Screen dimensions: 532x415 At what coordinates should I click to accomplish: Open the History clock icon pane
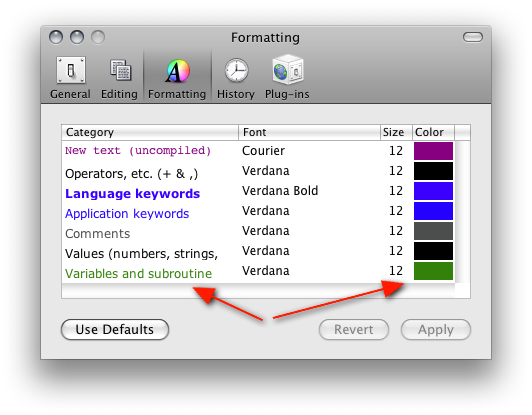click(236, 71)
